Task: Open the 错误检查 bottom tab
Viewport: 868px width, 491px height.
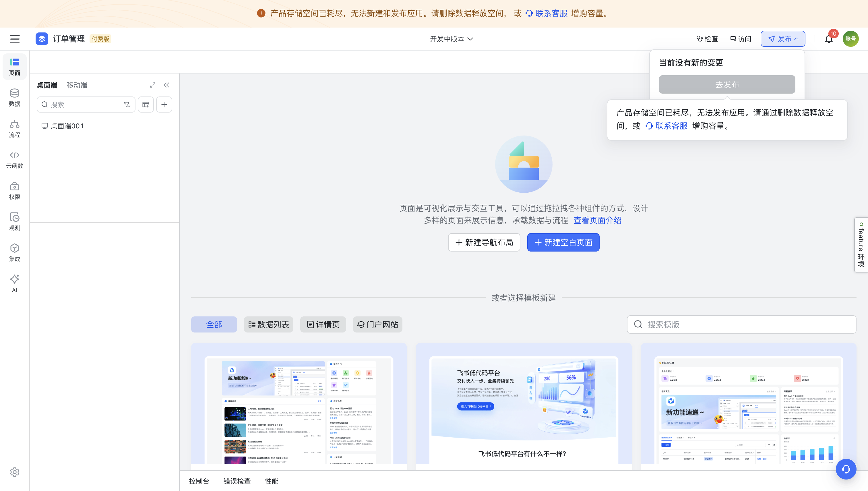Action: (237, 481)
